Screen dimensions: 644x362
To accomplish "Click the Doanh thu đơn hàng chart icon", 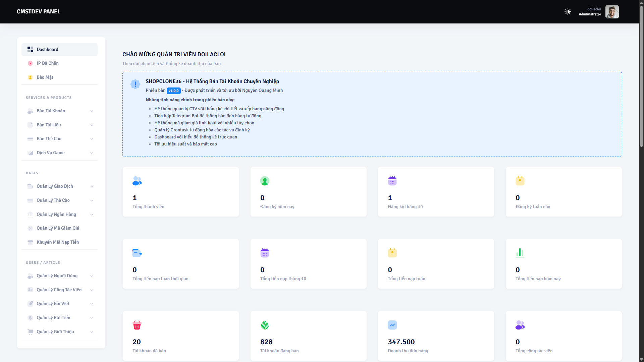I will (x=392, y=325).
